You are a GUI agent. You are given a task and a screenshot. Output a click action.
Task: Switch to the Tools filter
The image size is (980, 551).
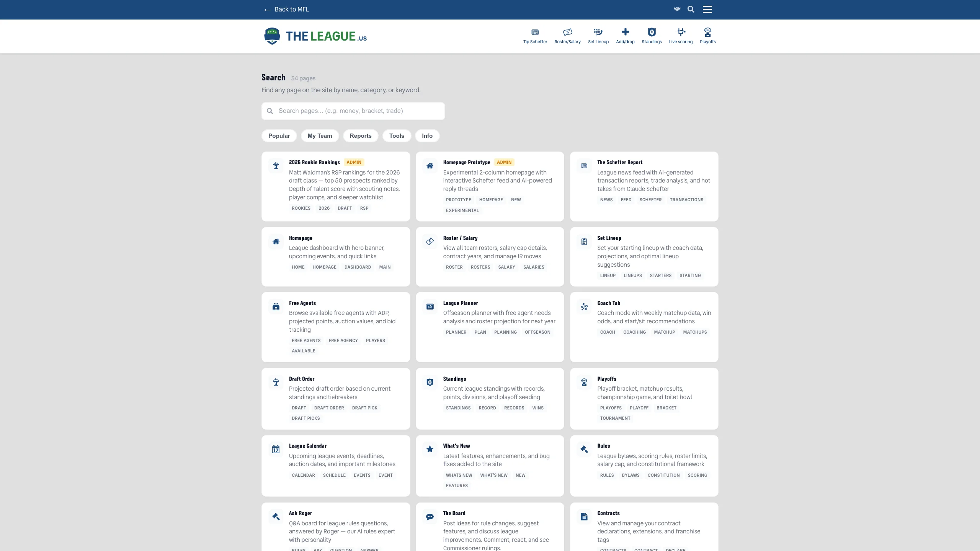point(397,136)
